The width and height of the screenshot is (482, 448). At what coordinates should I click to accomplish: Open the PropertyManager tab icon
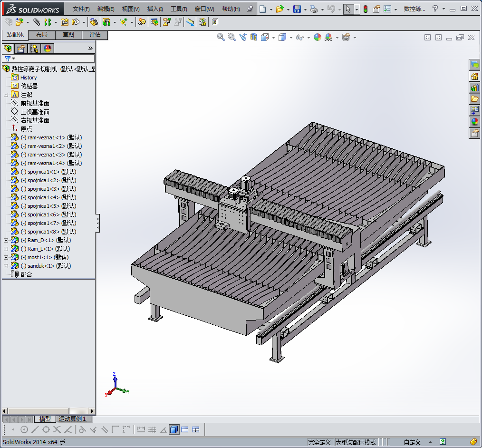tap(20, 48)
